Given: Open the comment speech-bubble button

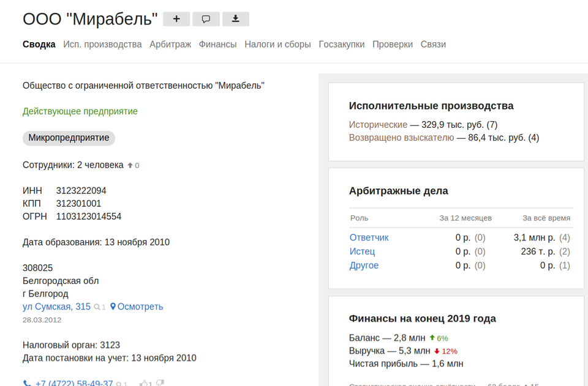Looking at the screenshot, I should 206,19.
